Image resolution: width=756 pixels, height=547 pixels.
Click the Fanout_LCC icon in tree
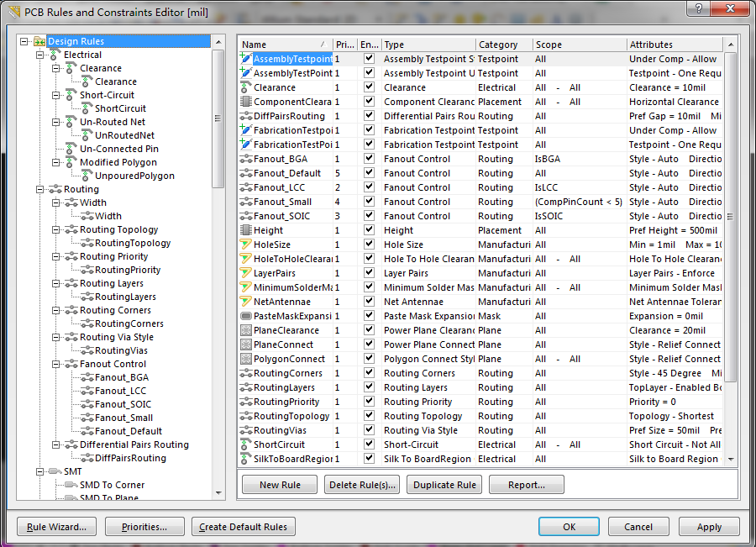tap(87, 391)
